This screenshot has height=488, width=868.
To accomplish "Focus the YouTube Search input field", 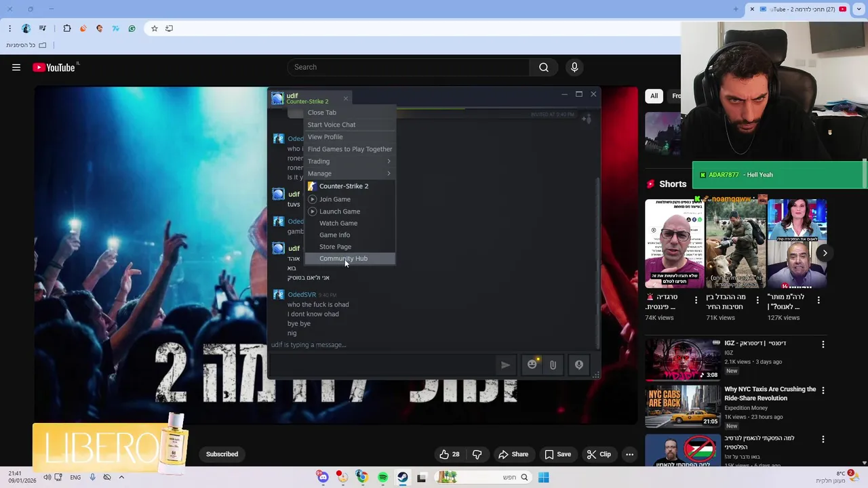I will click(409, 67).
